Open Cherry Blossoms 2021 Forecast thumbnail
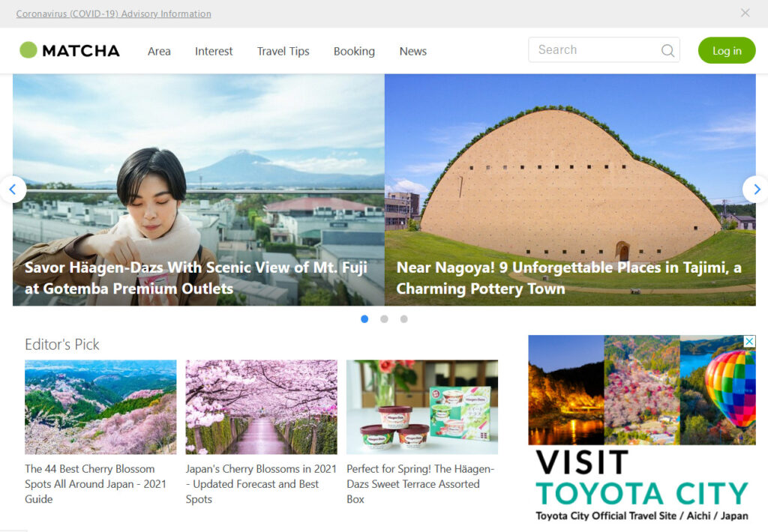Screen dimensions: 768x532 pyautogui.click(x=261, y=407)
